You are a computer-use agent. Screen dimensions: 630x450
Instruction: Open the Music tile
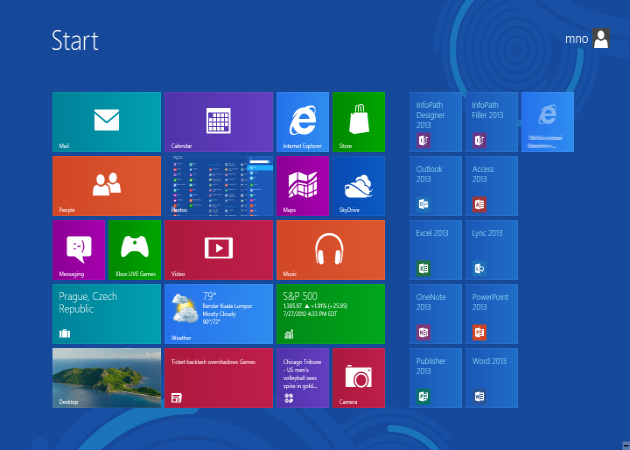click(x=330, y=249)
